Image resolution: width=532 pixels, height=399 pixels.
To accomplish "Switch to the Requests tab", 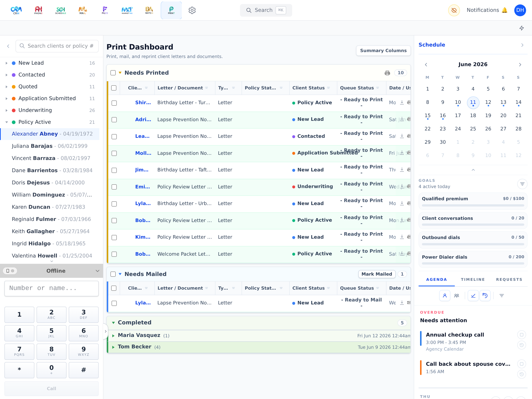I will (509, 279).
